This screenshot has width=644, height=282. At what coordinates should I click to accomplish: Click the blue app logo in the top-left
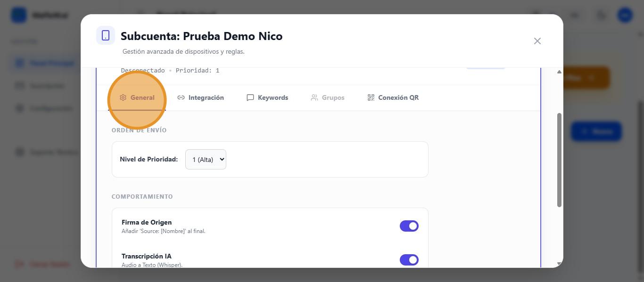point(19,15)
